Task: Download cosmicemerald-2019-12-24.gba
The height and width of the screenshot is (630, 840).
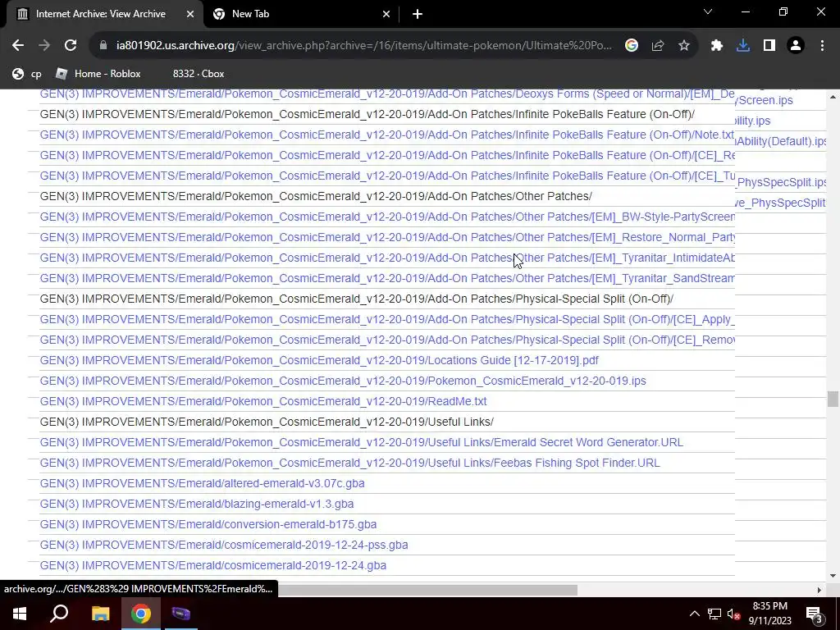Action: 212,565
